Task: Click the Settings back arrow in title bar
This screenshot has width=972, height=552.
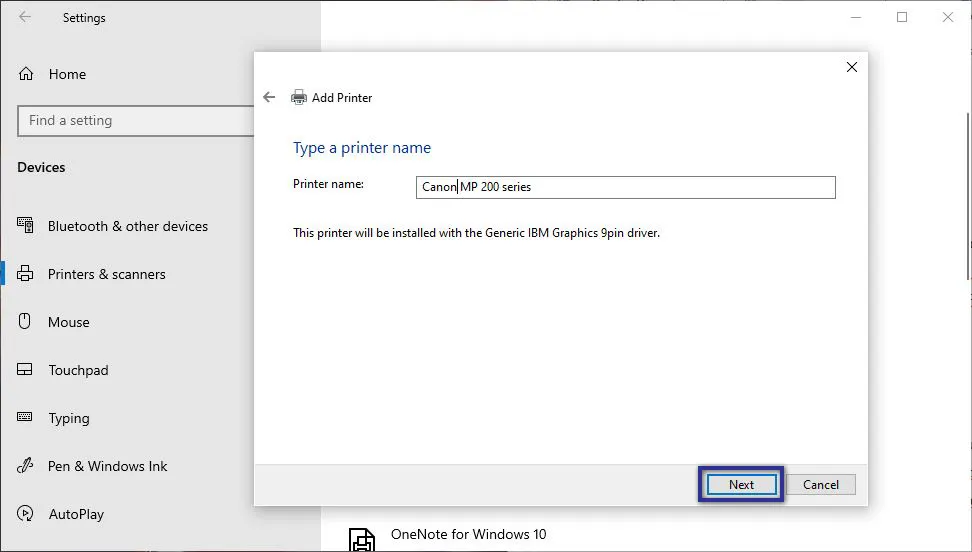Action: tap(24, 17)
